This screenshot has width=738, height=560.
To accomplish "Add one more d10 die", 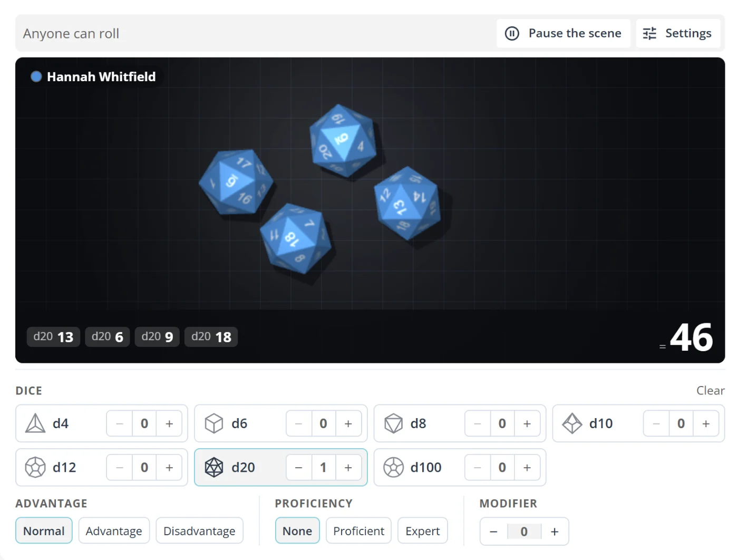I will point(706,423).
